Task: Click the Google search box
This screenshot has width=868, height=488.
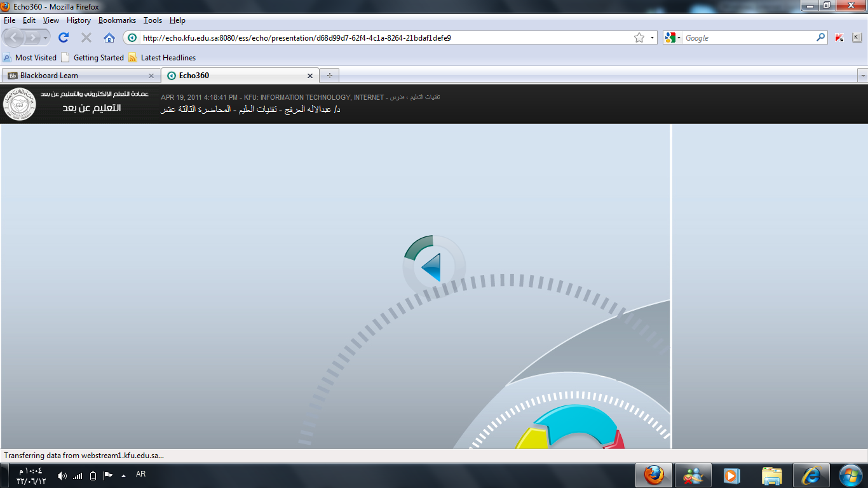Action: click(749, 38)
